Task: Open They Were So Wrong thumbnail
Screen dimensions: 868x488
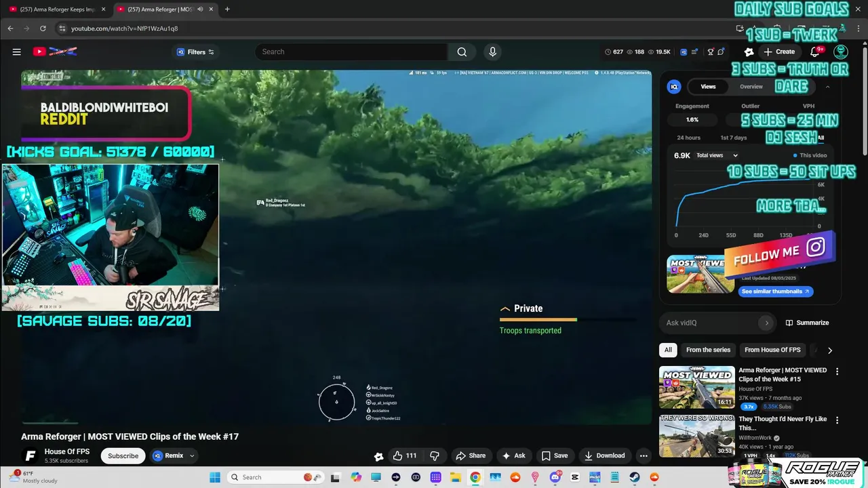Action: 697,436
